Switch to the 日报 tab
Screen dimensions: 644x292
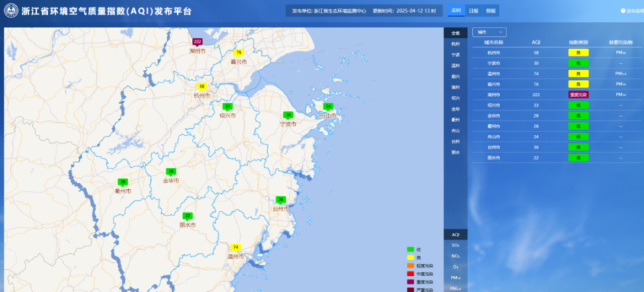click(474, 11)
